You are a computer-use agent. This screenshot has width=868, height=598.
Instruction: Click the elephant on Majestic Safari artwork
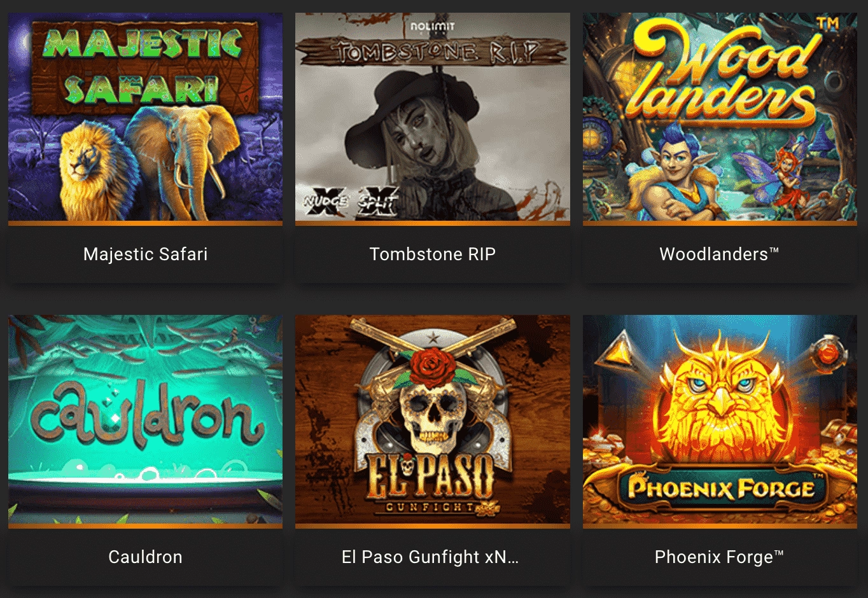[x=183, y=159]
